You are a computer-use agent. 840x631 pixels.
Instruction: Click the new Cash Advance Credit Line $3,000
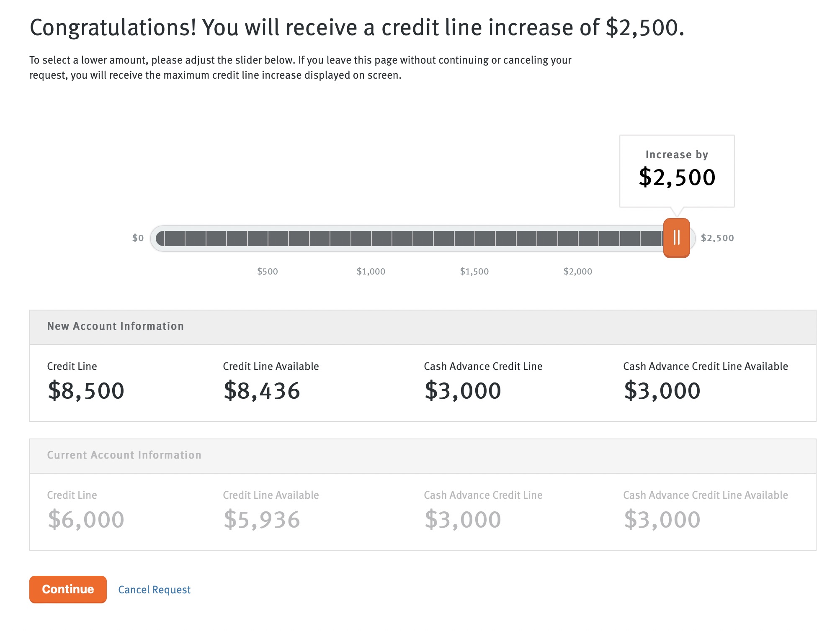click(463, 390)
